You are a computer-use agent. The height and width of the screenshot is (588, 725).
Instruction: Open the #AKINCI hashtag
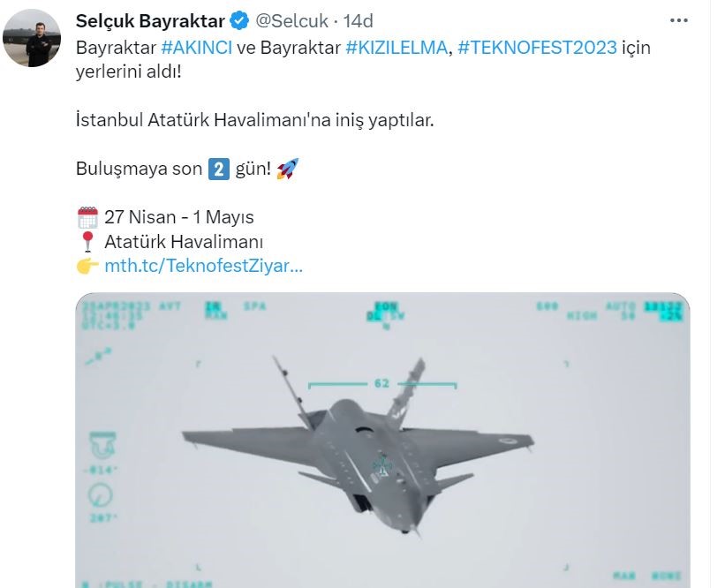coord(197,48)
